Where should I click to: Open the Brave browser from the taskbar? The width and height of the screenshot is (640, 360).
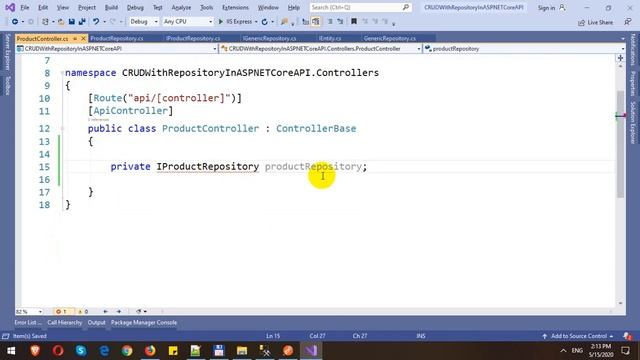pos(35,350)
